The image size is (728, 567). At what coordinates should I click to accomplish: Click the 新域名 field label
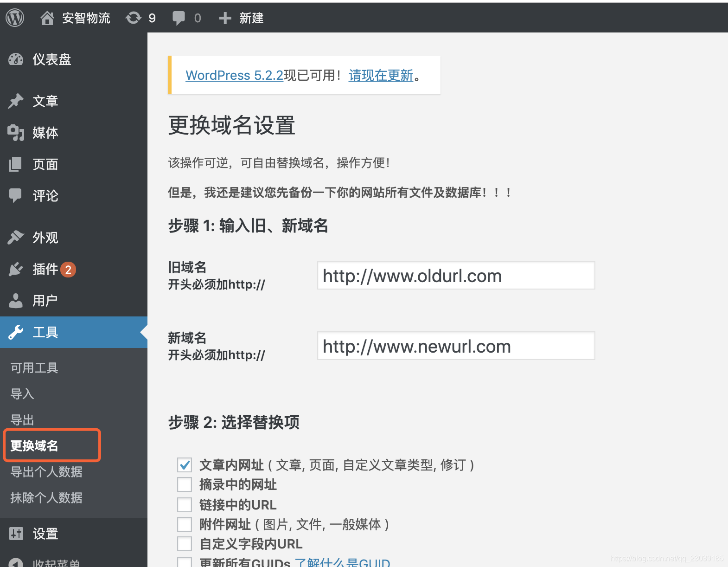pos(187,338)
